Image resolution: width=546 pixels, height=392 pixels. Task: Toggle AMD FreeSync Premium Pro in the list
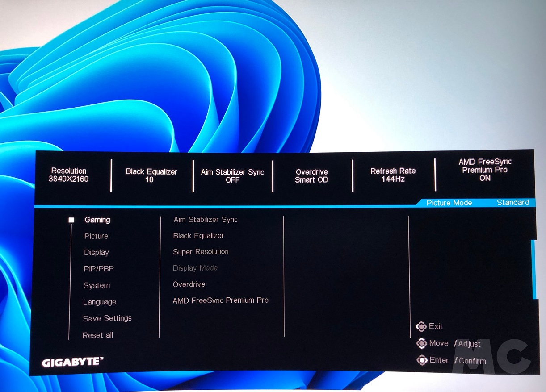pos(221,300)
